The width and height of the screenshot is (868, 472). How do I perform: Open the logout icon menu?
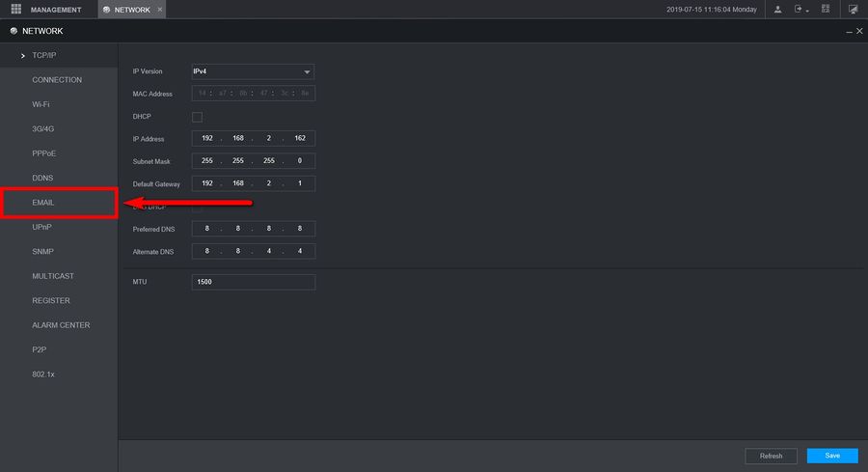tap(801, 10)
